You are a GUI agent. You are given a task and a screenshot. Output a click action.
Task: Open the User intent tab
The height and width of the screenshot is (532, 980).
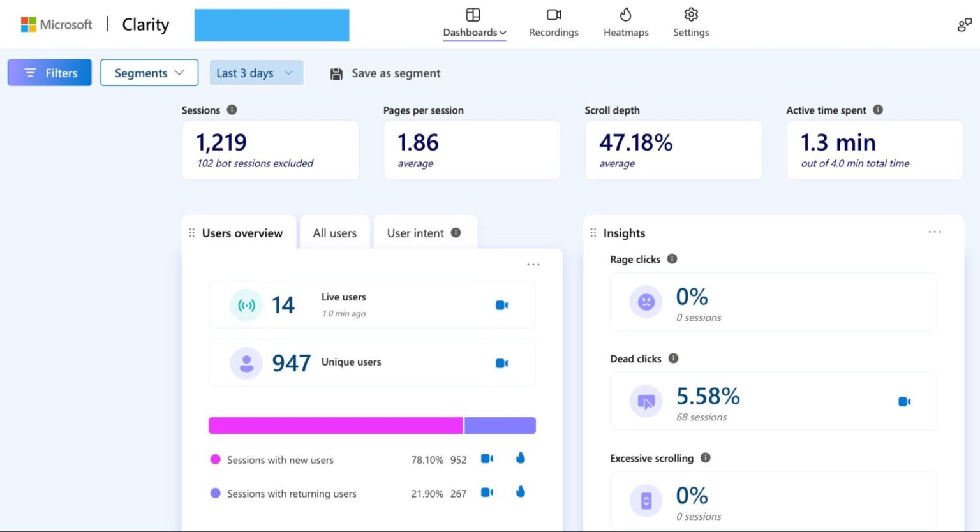[x=415, y=233]
